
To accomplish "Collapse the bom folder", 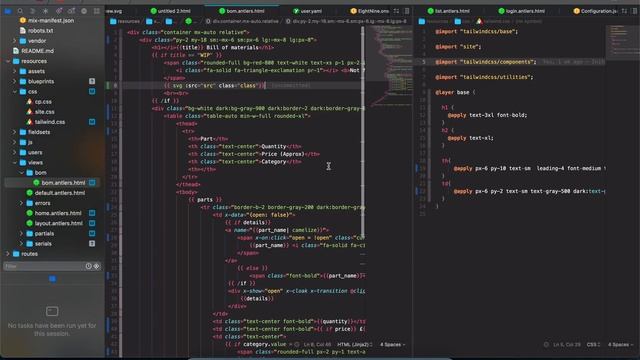I will (x=22, y=173).
